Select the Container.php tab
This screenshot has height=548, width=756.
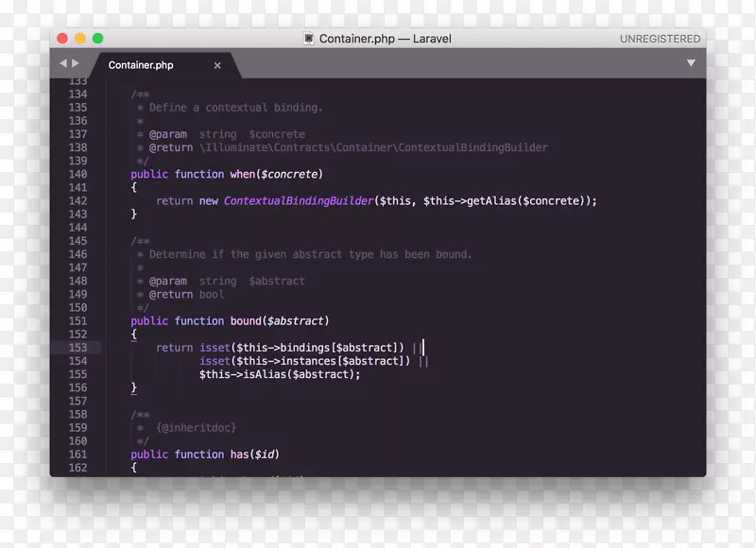(141, 65)
